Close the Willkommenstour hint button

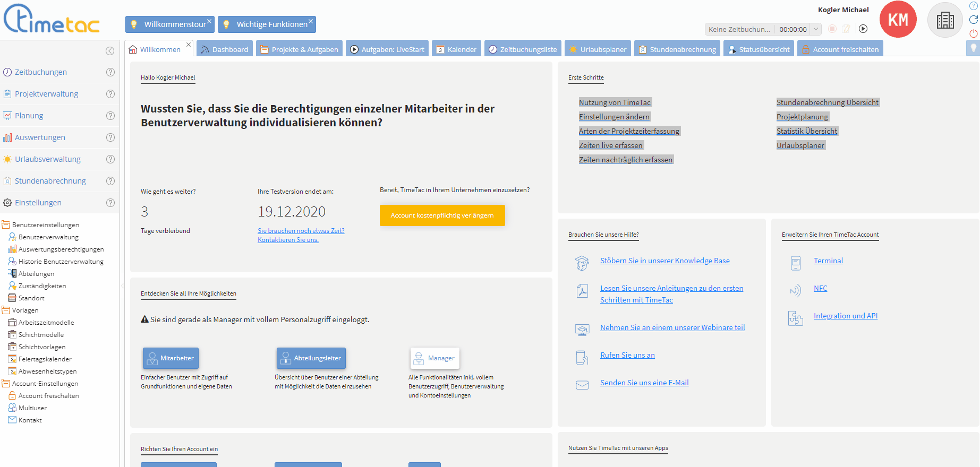pyautogui.click(x=209, y=21)
